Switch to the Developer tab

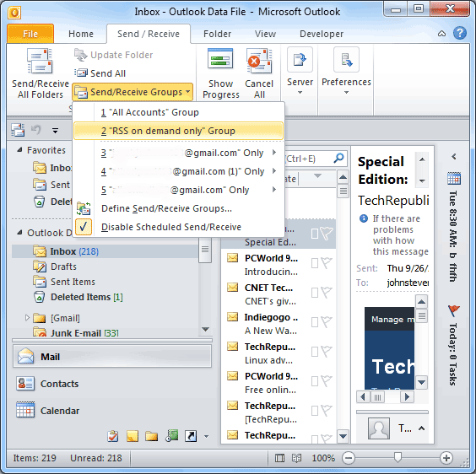coord(322,34)
